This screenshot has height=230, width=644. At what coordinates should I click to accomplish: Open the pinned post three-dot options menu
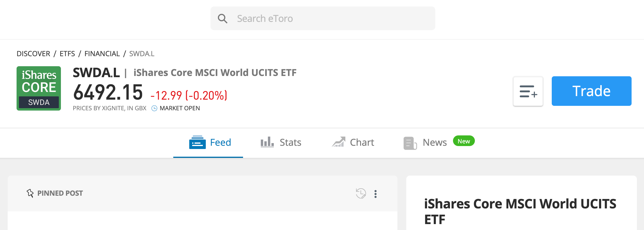(x=376, y=194)
